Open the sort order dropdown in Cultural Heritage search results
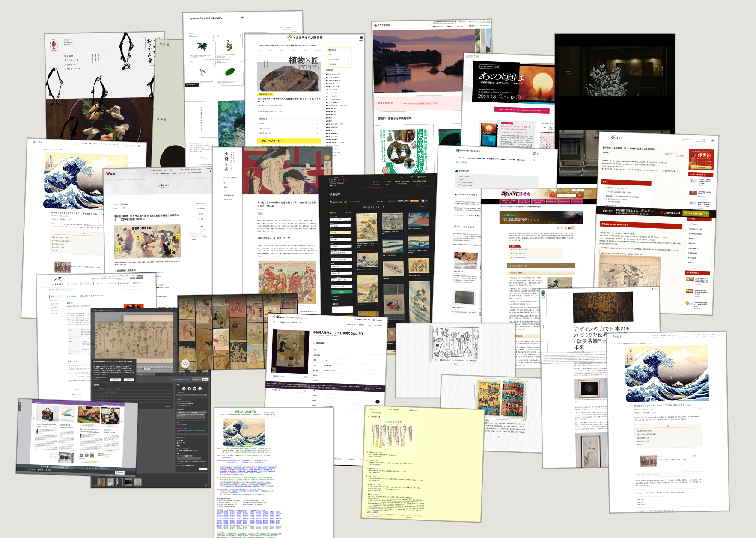This screenshot has height=538, width=756. pyautogui.click(x=381, y=201)
